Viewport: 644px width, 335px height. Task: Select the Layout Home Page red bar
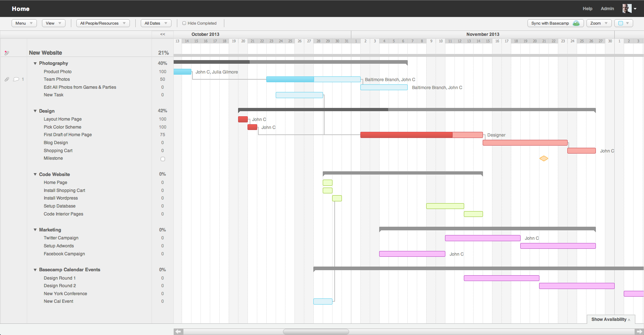coord(243,119)
